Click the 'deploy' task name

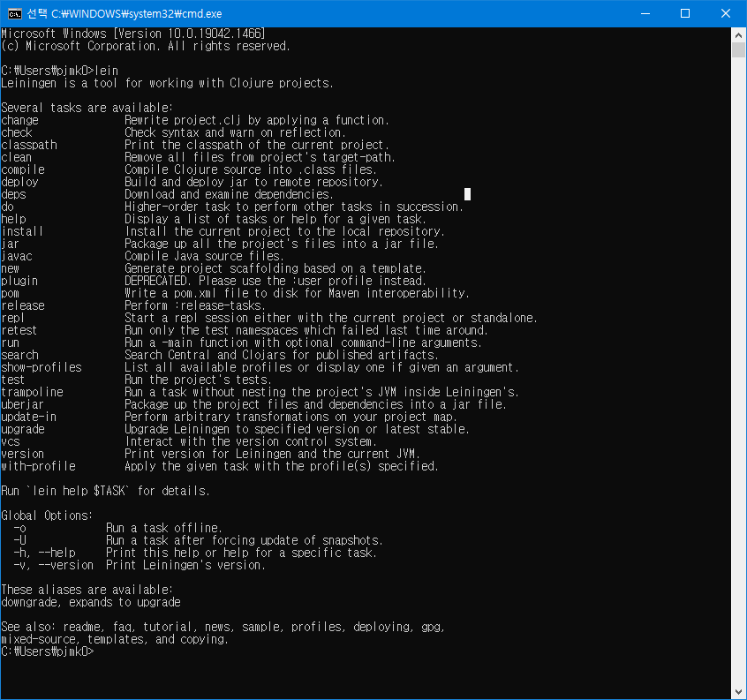click(x=19, y=182)
